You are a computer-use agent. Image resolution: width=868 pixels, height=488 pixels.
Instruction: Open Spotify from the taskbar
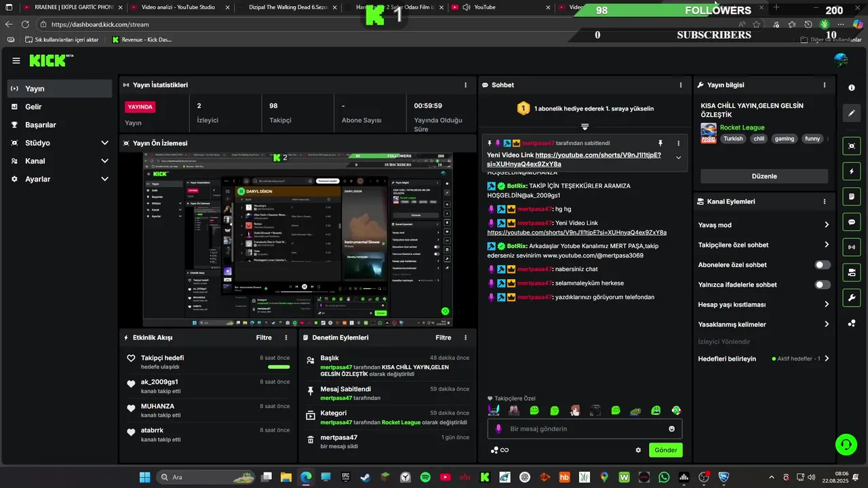point(425,477)
